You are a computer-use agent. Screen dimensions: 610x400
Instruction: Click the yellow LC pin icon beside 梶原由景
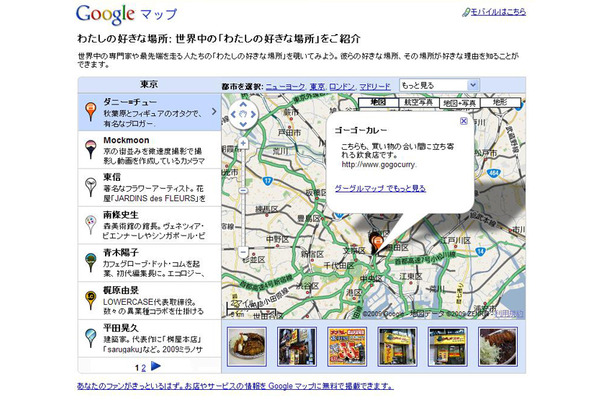pyautogui.click(x=91, y=300)
